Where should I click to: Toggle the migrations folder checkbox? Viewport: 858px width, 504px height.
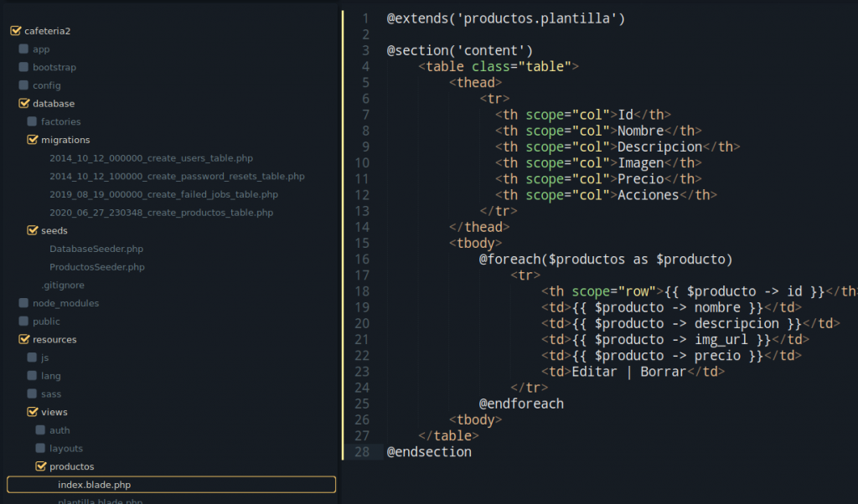(32, 140)
